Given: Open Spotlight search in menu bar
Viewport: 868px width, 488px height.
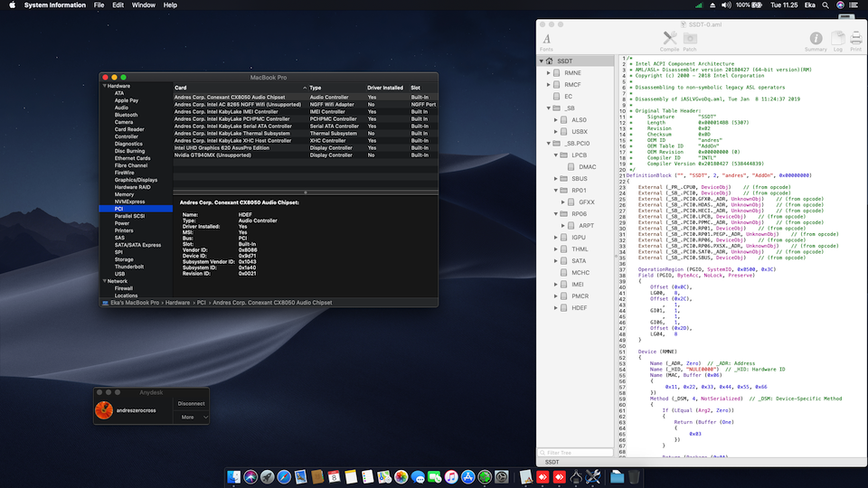Looking at the screenshot, I should [826, 5].
